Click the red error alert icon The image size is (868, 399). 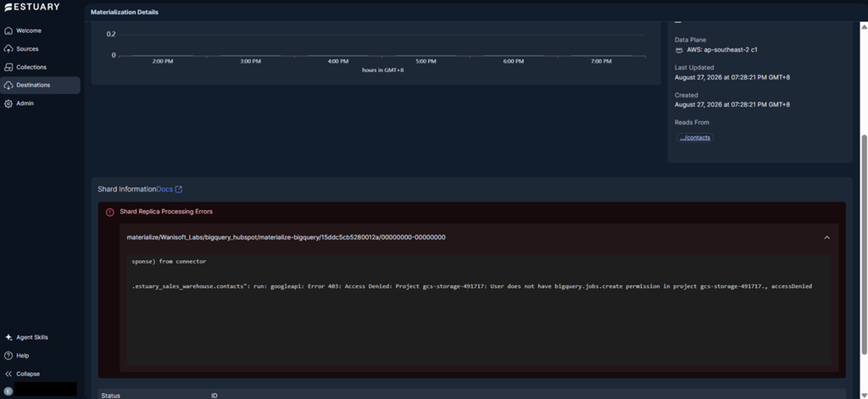(x=109, y=212)
